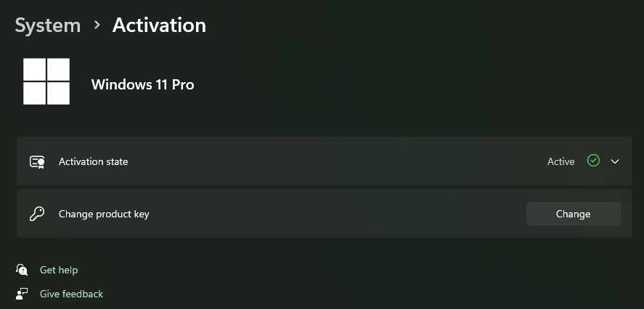Expand the Activation state details chevron
644x309 pixels.
pyautogui.click(x=615, y=161)
